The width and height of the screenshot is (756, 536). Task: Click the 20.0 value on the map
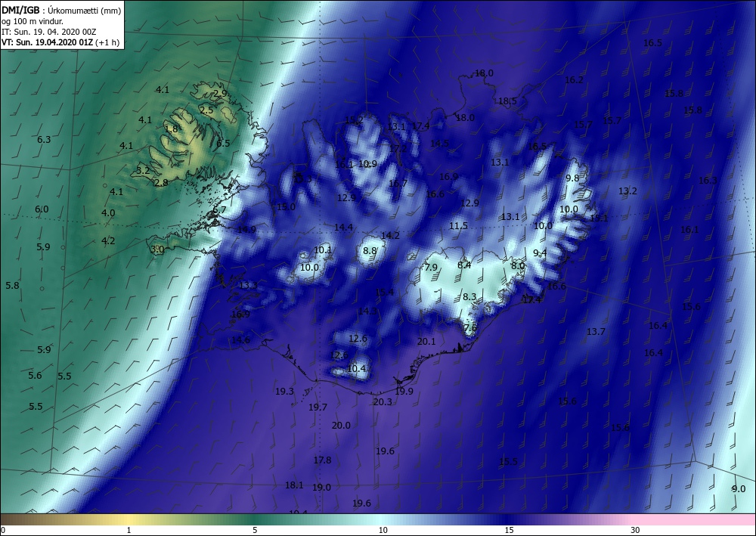click(341, 425)
